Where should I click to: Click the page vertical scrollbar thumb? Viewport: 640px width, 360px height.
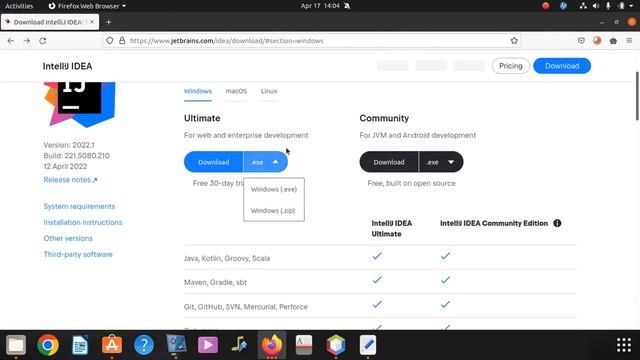tap(637, 96)
